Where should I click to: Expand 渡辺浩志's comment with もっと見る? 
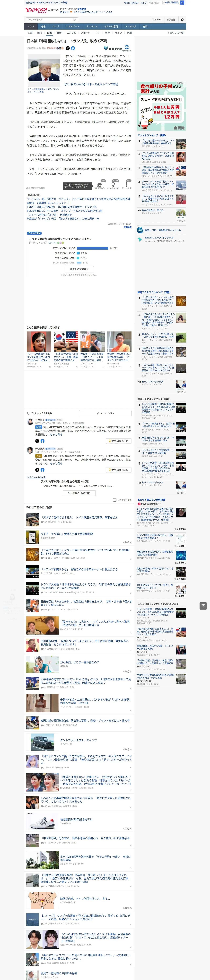pyautogui.click(x=56, y=463)
